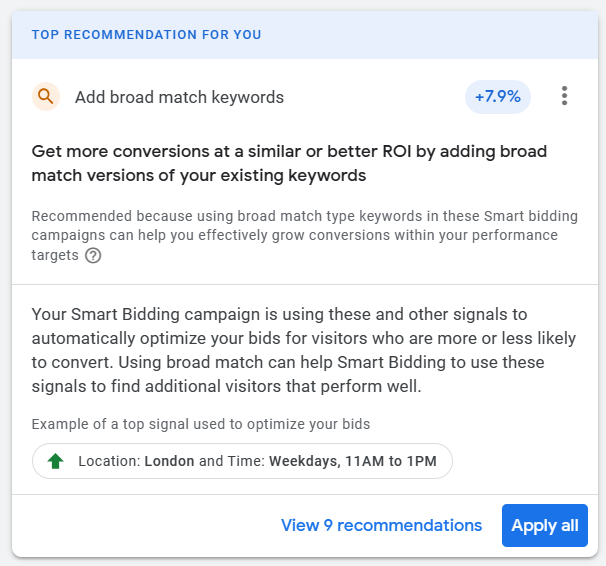Click the orange search magnifier icon

[x=45, y=97]
